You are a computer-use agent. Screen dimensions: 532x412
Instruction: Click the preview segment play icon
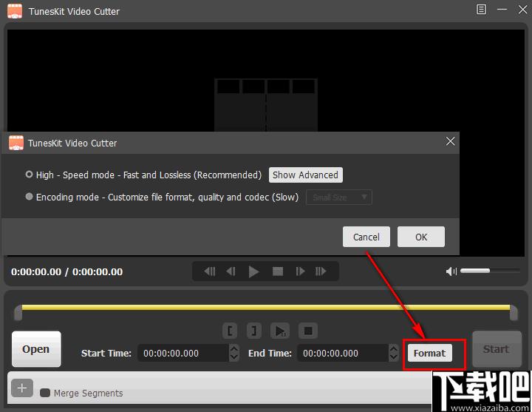coord(279,331)
